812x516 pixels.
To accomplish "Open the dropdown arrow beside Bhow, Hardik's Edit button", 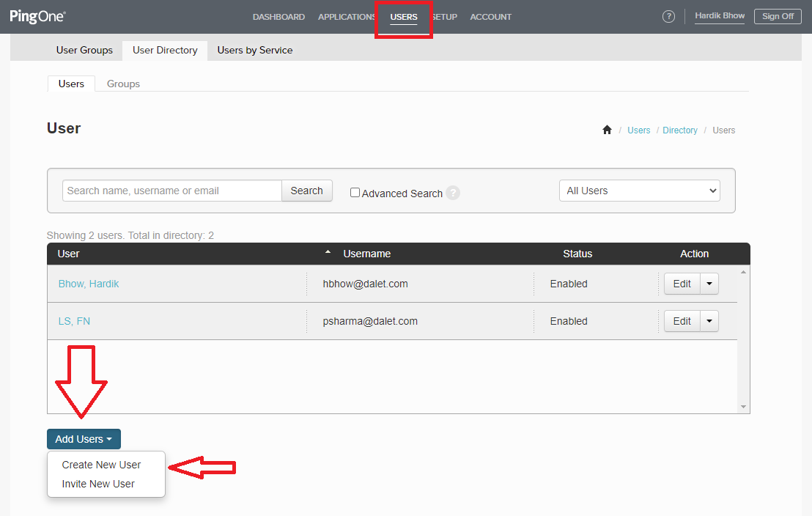I will 709,284.
